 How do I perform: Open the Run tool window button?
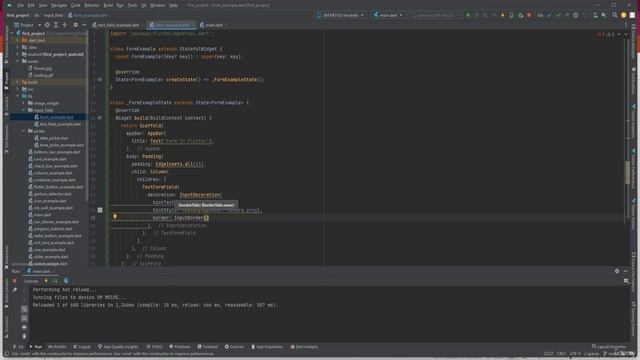[36, 347]
